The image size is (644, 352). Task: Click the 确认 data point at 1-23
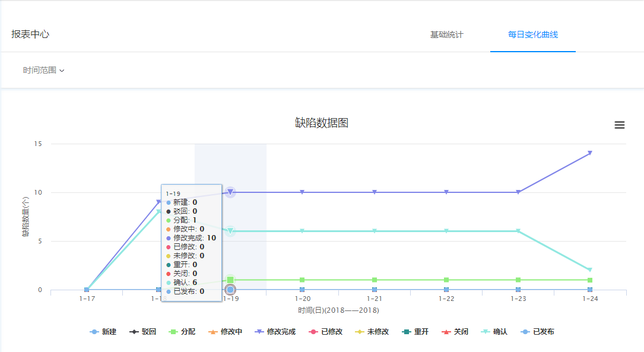point(518,231)
